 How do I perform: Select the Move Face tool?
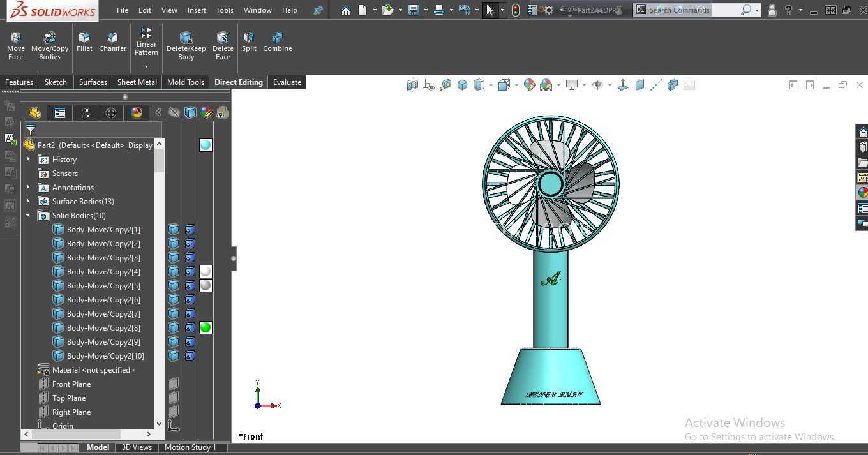click(x=16, y=46)
